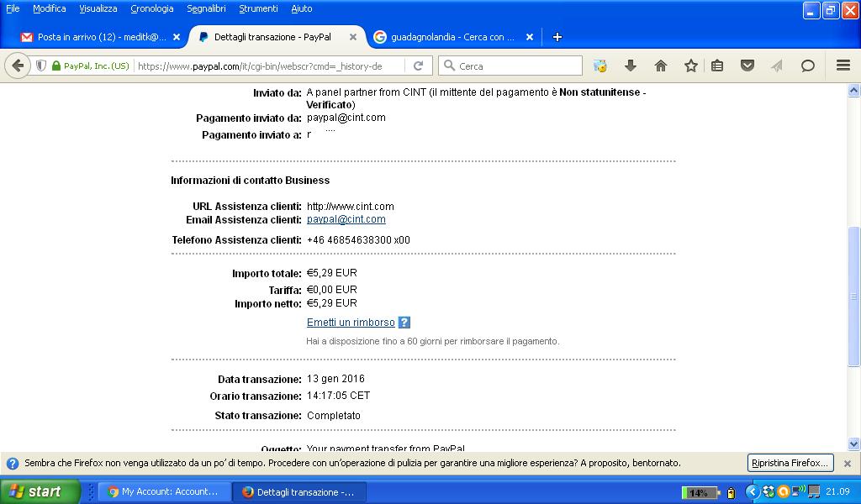Open the Windows start button
861x504 pixels.
pyautogui.click(x=40, y=491)
